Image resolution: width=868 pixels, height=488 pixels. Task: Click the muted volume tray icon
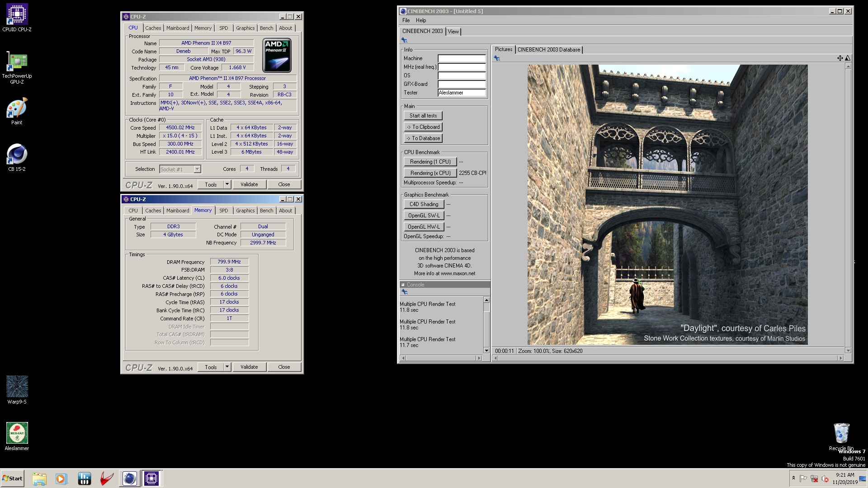point(825,479)
